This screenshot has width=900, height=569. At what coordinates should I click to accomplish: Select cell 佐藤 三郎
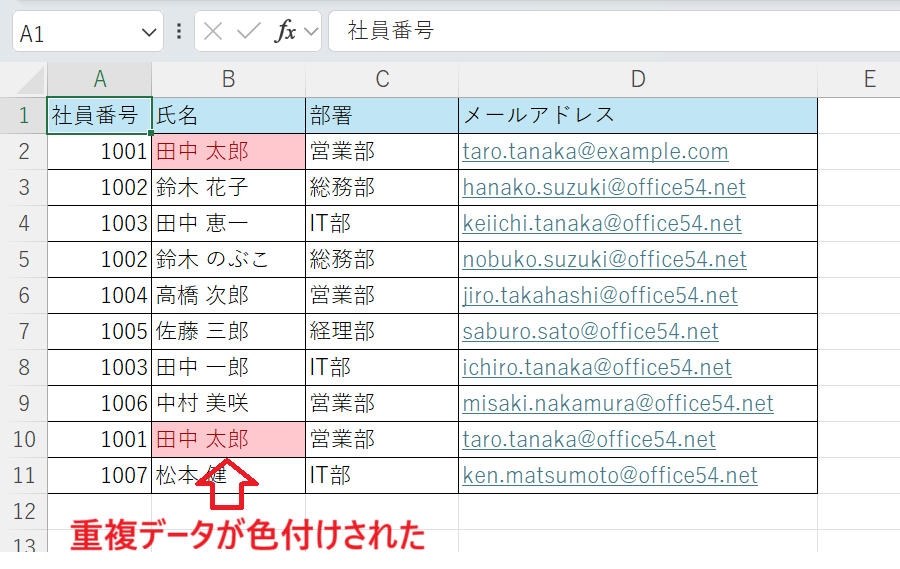coord(228,331)
